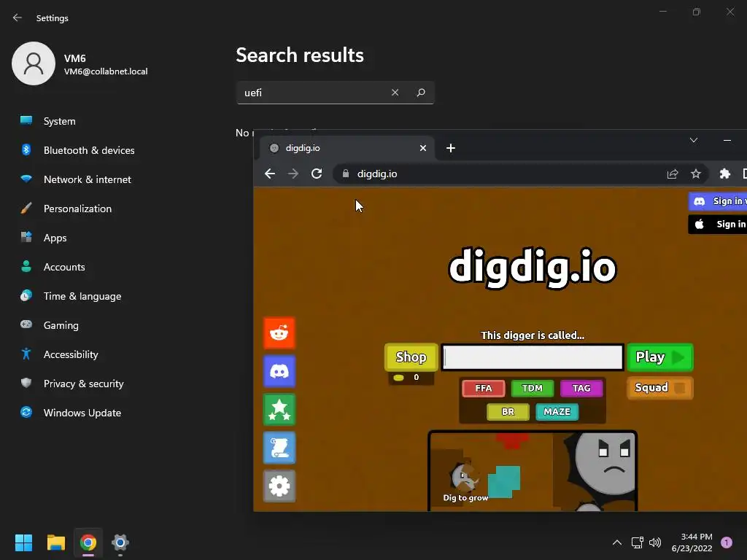This screenshot has height=560, width=747.
Task: Go back in the Chrome browser
Action: pos(270,174)
